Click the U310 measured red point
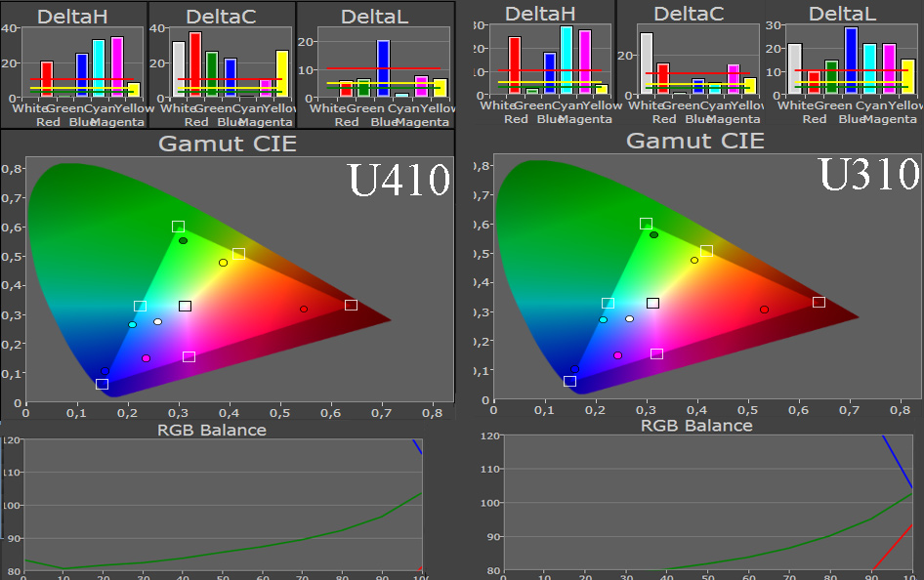 765,310
